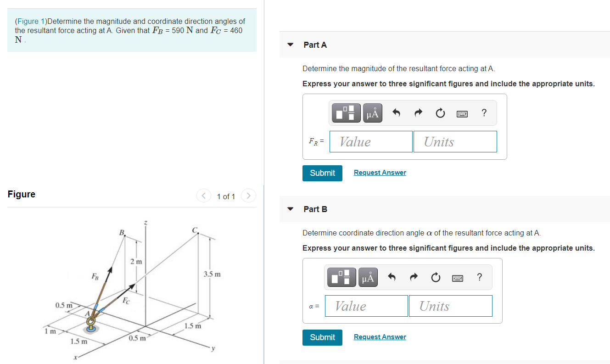Select the μÅ units symbol icon in Part B
This screenshot has width=610, height=364.
(x=368, y=277)
